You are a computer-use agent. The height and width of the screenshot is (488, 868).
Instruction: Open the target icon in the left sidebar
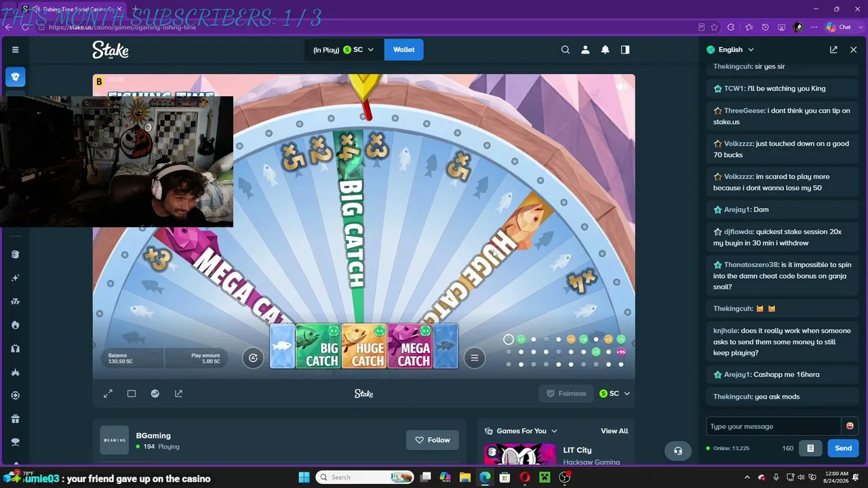(15, 395)
